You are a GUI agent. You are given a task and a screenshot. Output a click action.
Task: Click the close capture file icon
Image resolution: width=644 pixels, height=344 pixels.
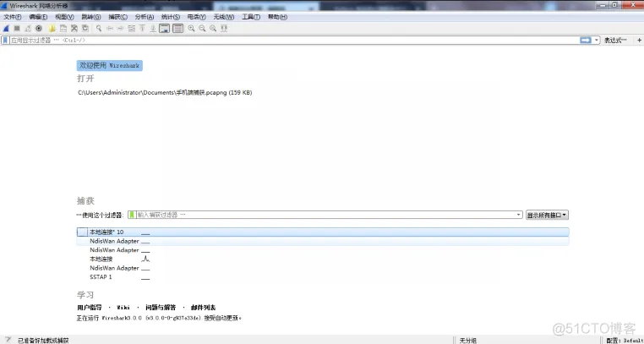(x=74, y=29)
